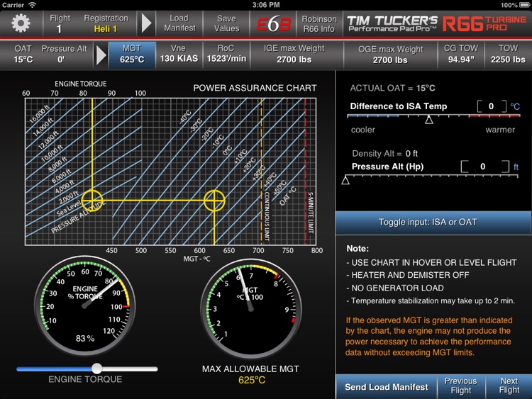Image resolution: width=532 pixels, height=399 pixels.
Task: Click the 'warmer' slider label
Action: (500, 130)
